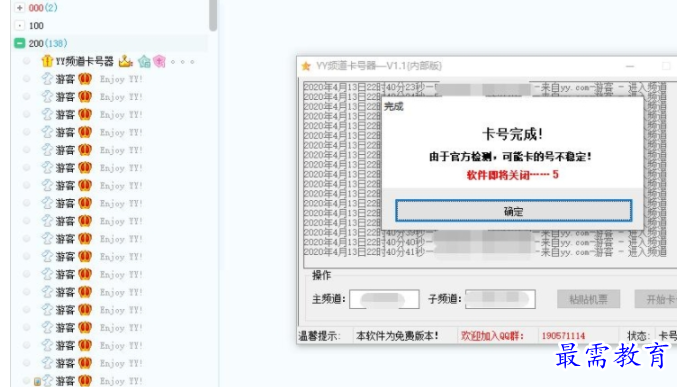Focus the 子频道 input field
677x387 pixels.
[500, 299]
